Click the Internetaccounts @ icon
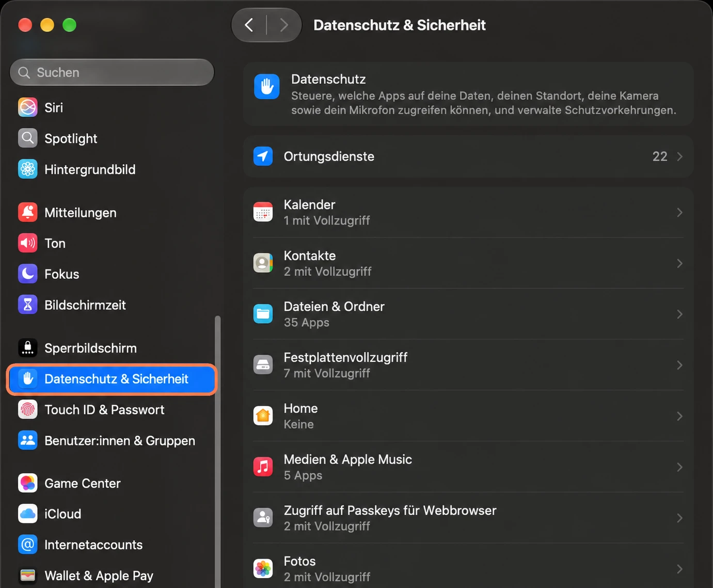 click(x=28, y=545)
